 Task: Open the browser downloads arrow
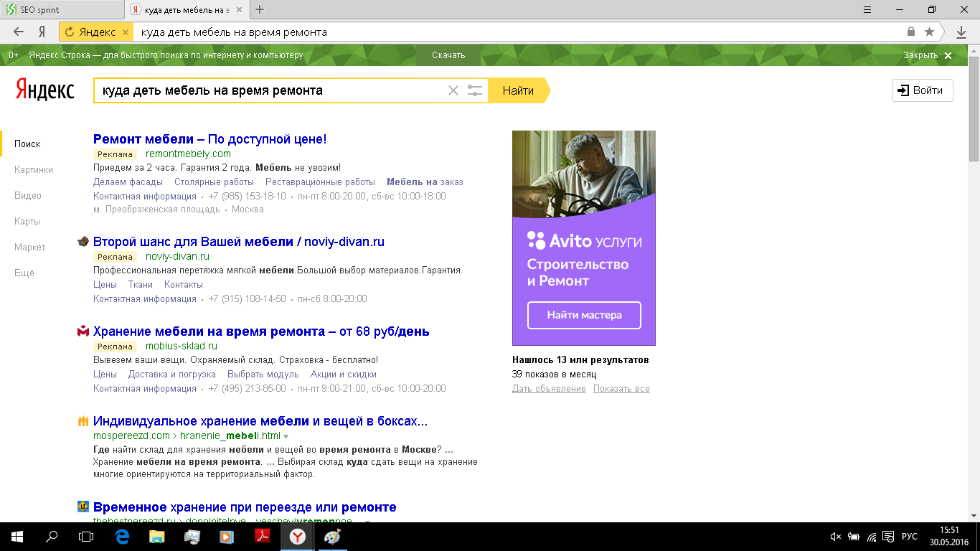961,32
